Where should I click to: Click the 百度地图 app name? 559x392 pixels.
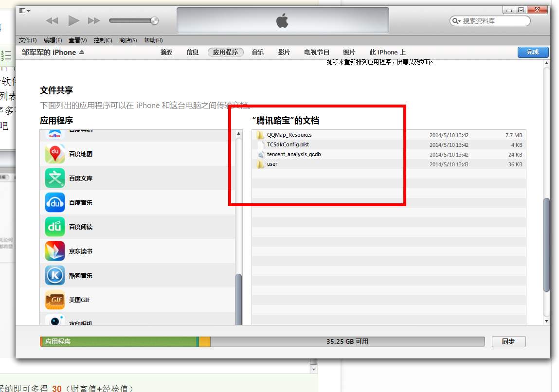(x=81, y=154)
